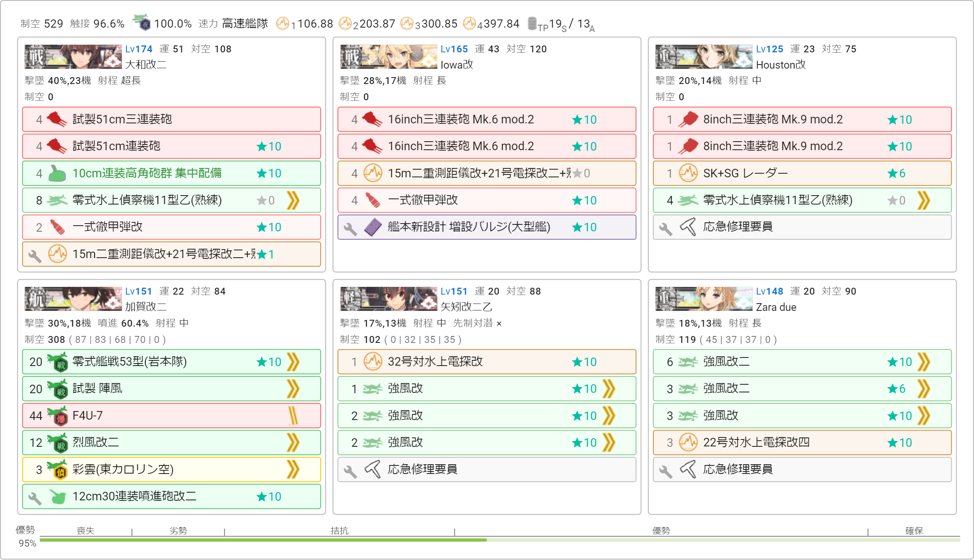
Task: Open the Iowa改 ship banner
Action: point(389,56)
